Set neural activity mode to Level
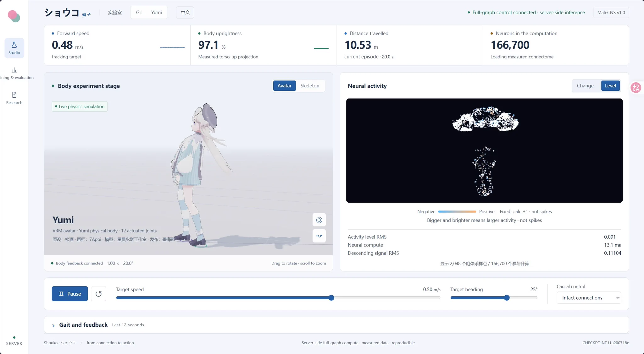Screen dimensions: 644x354 [x=610, y=86]
